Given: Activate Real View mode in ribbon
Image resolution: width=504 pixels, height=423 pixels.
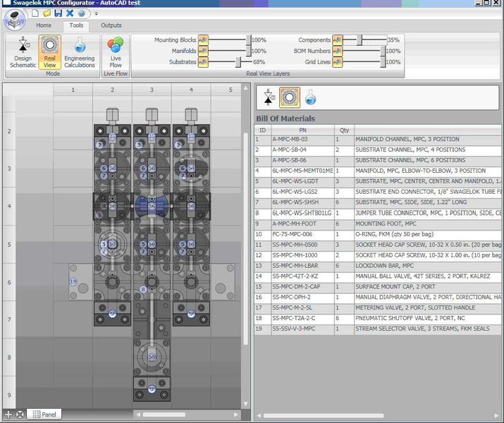Looking at the screenshot, I should pos(50,52).
